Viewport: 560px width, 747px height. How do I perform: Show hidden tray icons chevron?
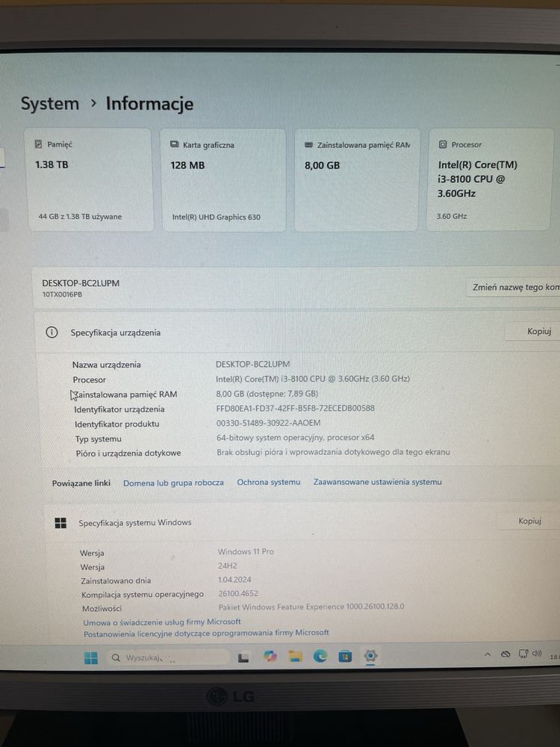pos(487,654)
